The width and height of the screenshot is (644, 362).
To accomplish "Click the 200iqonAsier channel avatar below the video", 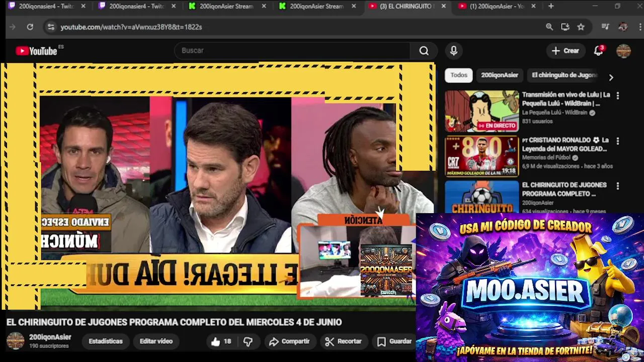I will [15, 341].
